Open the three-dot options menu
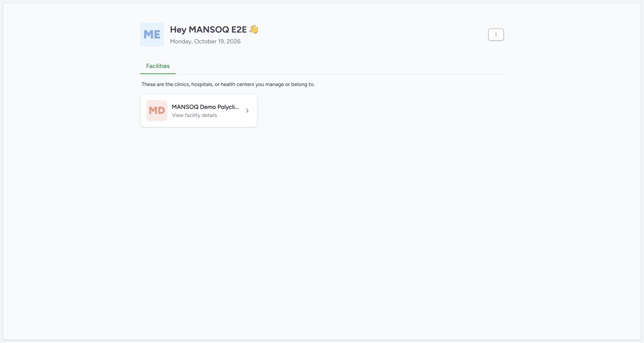The image size is (644, 343). pos(496,35)
